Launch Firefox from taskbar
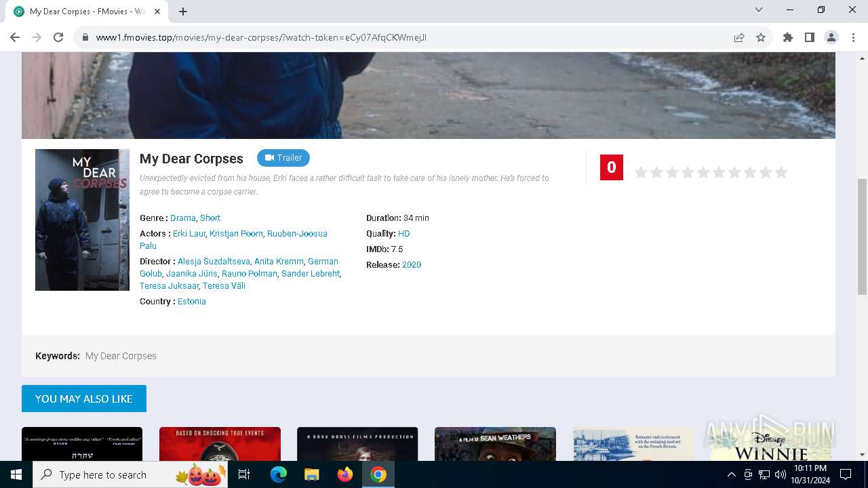The image size is (868, 488). (x=345, y=474)
